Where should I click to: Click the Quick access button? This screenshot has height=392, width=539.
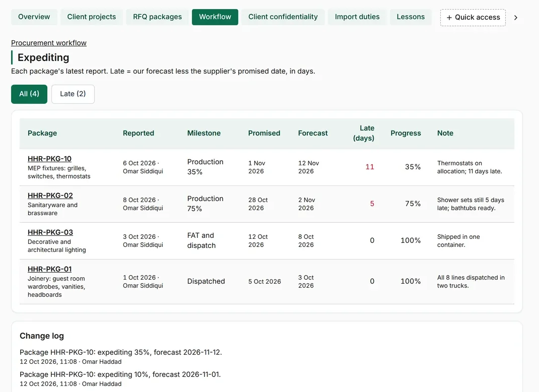pos(473,18)
